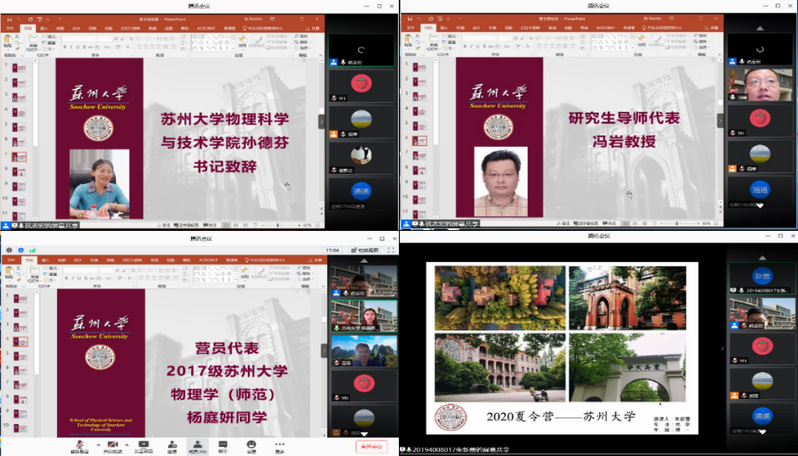
Task: Turn on video in the 杨庭妍 slide window
Action: point(112,446)
